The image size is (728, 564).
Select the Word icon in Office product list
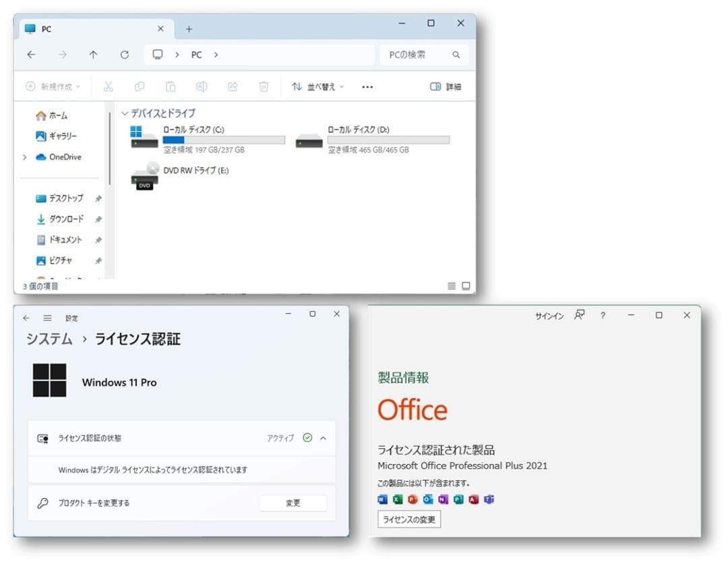point(383,499)
